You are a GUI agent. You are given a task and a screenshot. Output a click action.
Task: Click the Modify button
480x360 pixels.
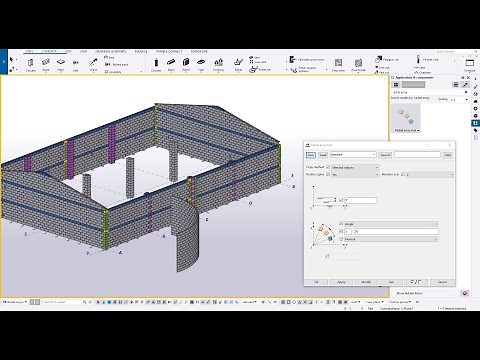pos(366,282)
